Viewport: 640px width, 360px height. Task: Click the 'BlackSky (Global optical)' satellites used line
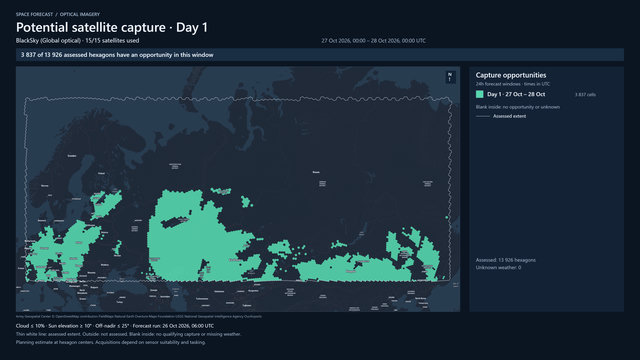[78, 40]
